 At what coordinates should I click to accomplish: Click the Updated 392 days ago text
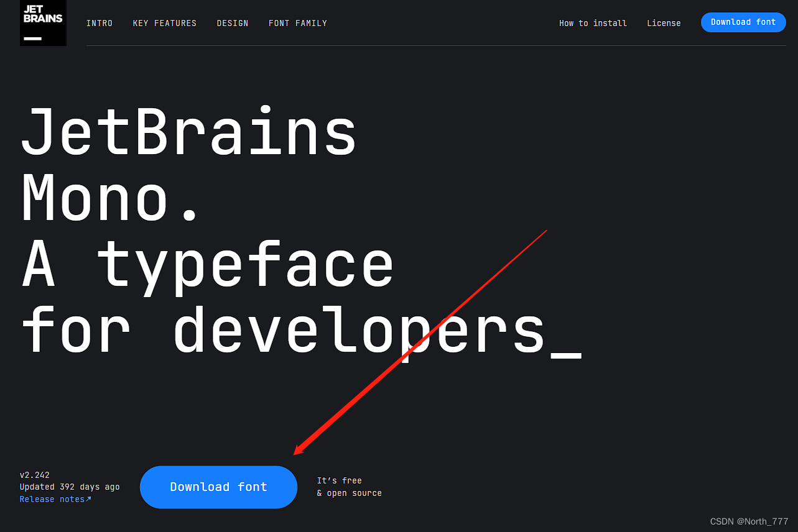pos(70,487)
